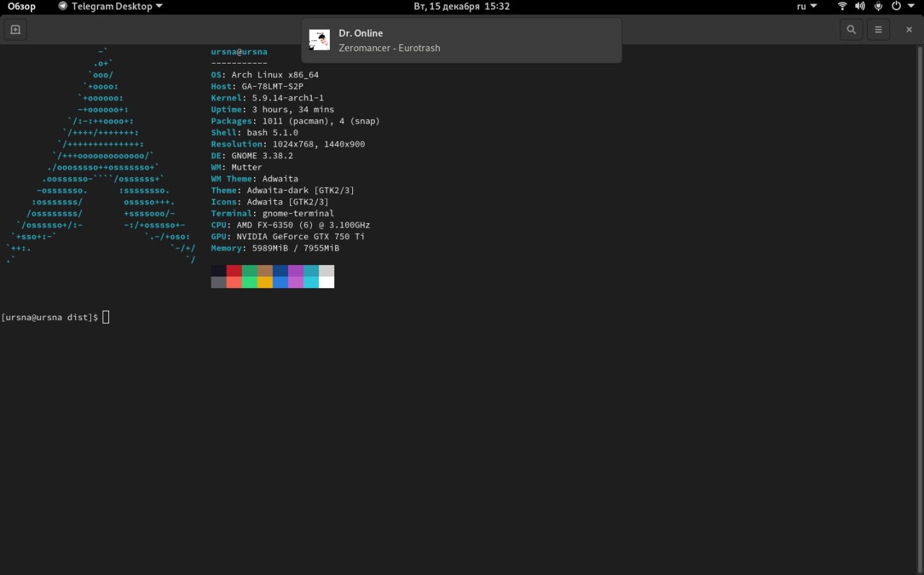
Task: Click the WM: Mutter line
Action: pos(237,168)
